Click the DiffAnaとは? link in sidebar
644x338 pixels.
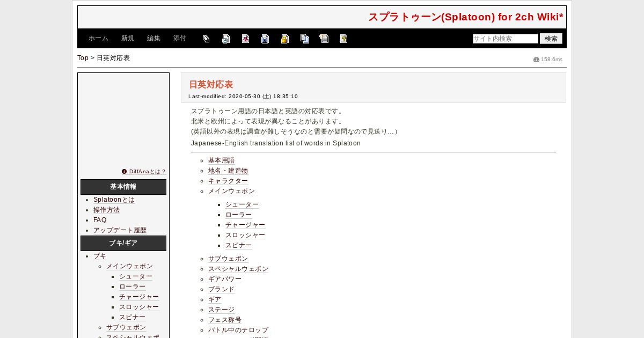click(147, 172)
